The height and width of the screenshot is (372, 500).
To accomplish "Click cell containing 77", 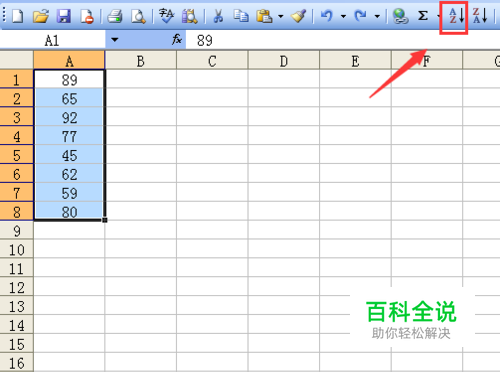I will point(69,136).
